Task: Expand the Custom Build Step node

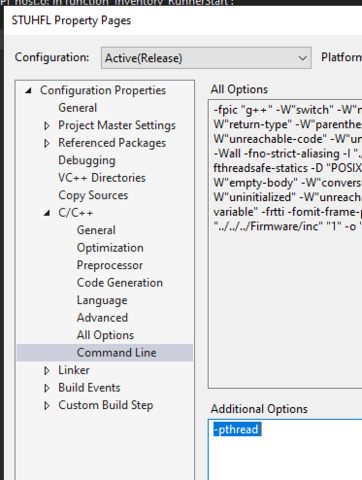Action: [47, 406]
